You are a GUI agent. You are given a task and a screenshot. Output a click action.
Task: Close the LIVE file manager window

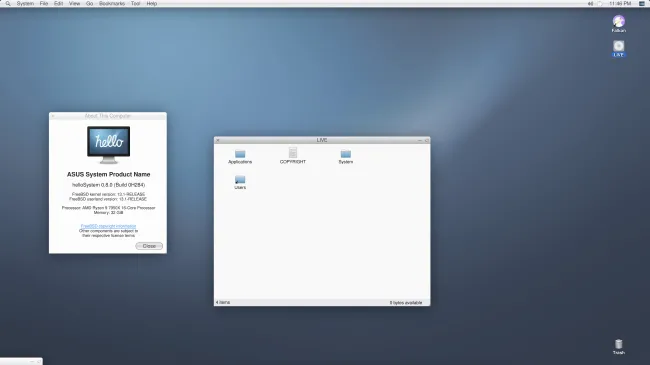(x=218, y=140)
